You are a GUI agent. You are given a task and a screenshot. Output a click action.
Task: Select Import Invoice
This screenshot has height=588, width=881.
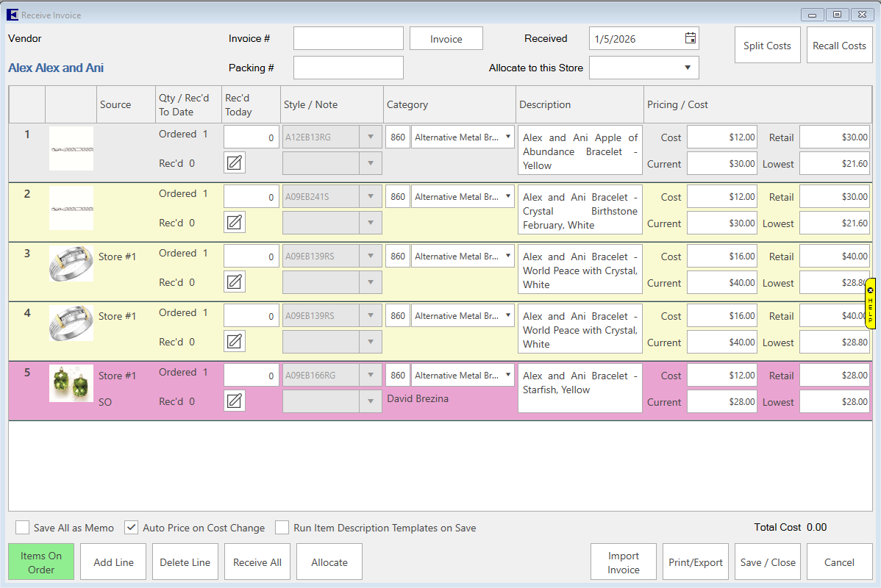(x=623, y=562)
